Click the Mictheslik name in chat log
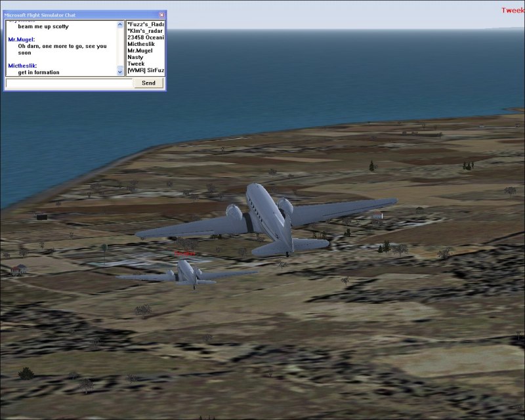The width and height of the screenshot is (525, 420). click(x=22, y=66)
